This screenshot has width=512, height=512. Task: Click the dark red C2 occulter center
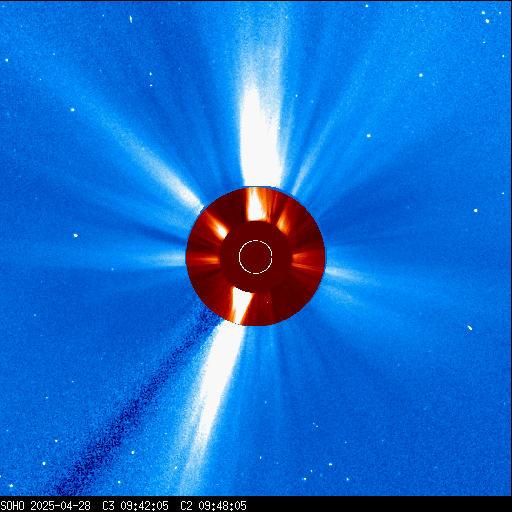[x=256, y=257]
